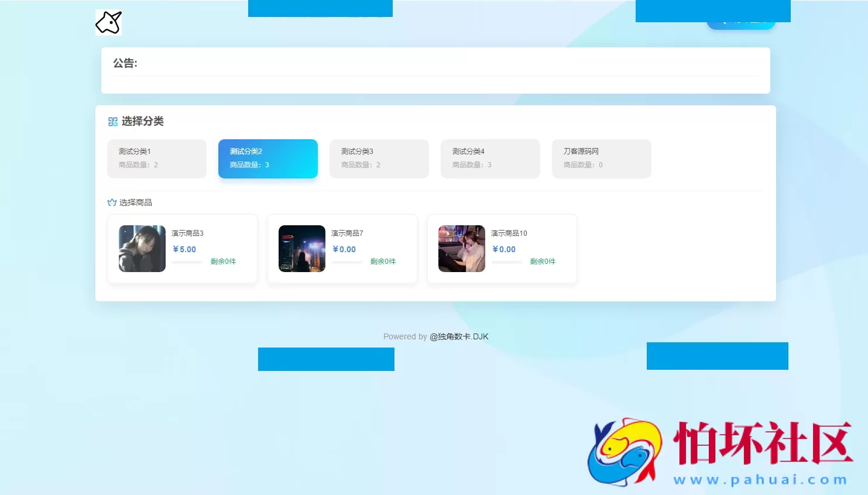This screenshot has width=868, height=495.
Task: Open the Powered by @独角数卡.DJK link
Action: coord(459,336)
